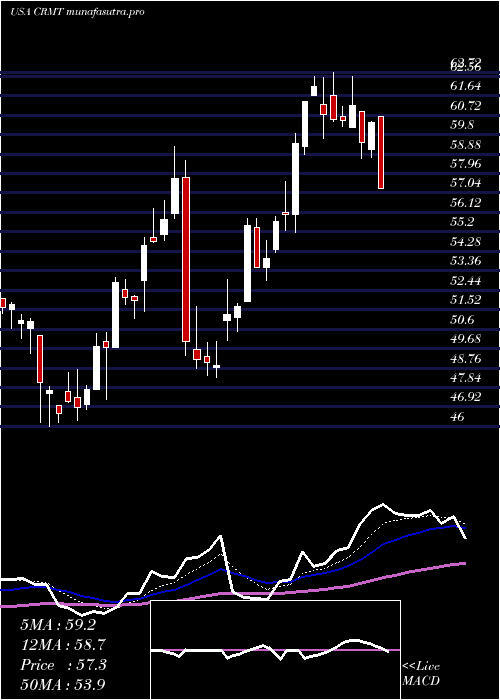The image size is (500, 700).
Task: Click the 50.6 price axis label
Action: coord(463,319)
